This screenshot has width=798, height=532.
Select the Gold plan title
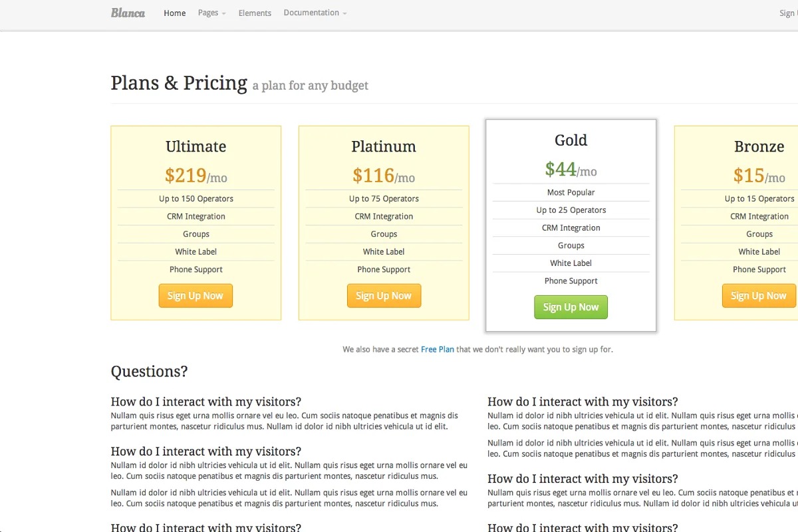[x=571, y=140]
